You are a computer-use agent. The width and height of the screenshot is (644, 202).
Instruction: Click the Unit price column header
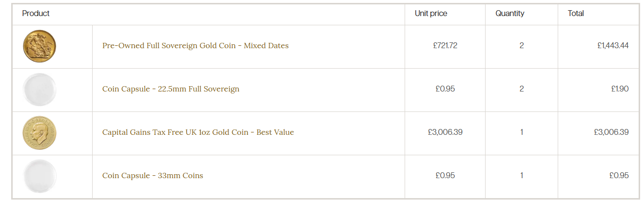431,14
